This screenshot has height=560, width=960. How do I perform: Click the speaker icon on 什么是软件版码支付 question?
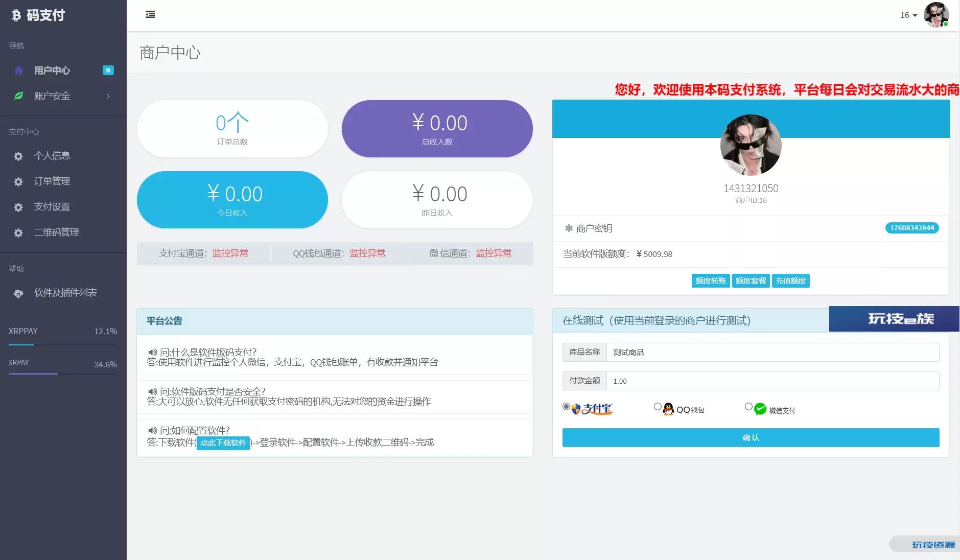152,352
